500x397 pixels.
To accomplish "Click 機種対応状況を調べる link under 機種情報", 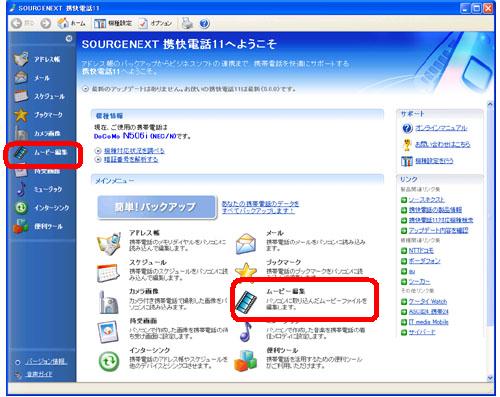I will (134, 151).
